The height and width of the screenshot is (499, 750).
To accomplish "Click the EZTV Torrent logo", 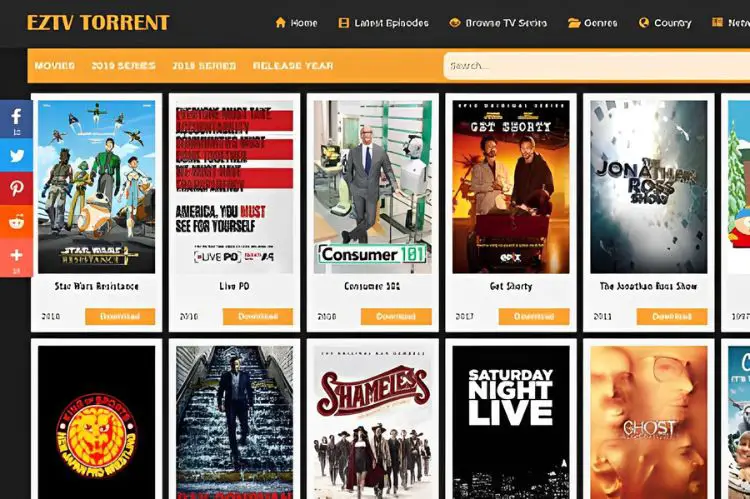I will point(98,22).
